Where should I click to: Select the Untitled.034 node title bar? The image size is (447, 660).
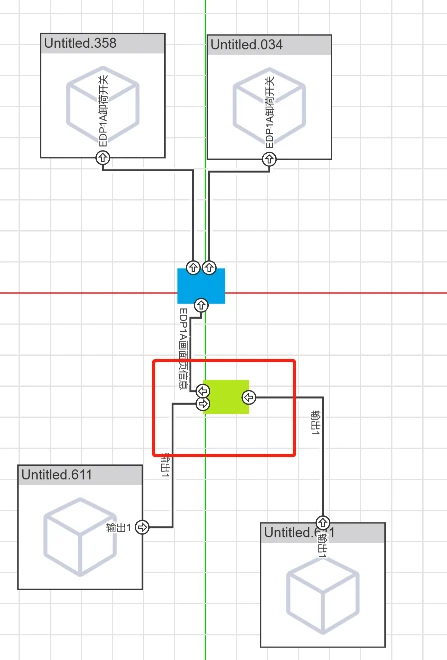pos(269,45)
